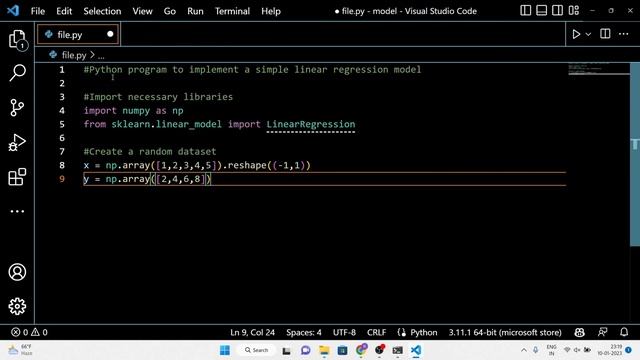Expand the run options dropdown arrow
640x360 pixels.
[x=588, y=35]
